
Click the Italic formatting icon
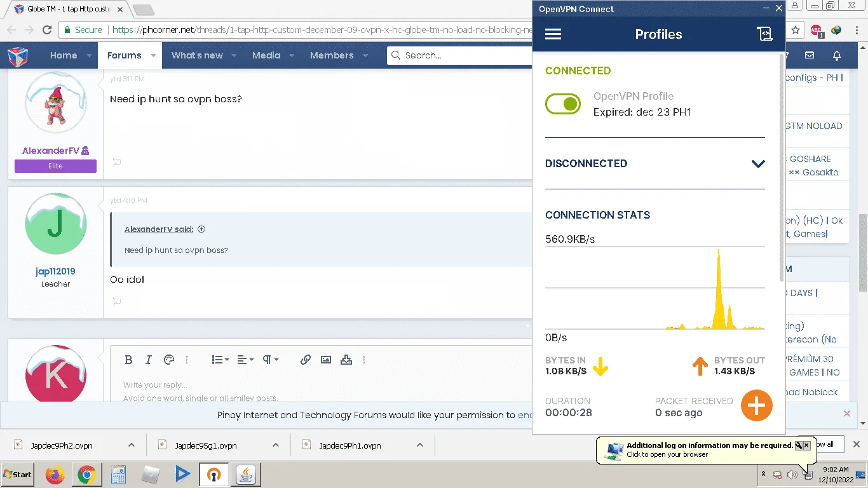(x=149, y=360)
